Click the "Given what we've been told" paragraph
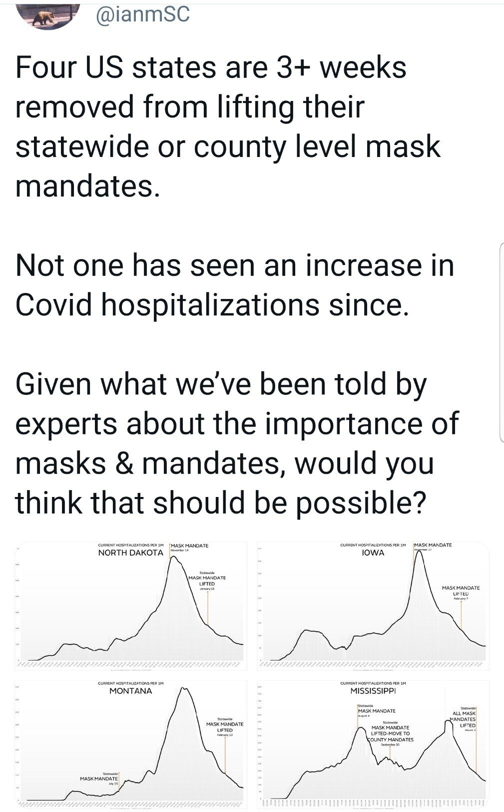Image resolution: width=504 pixels, height=812 pixels. coord(237,443)
